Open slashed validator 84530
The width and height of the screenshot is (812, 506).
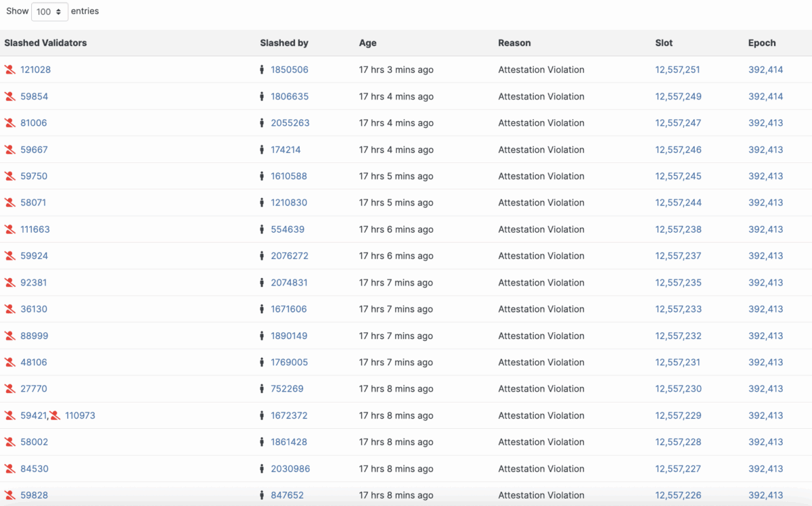35,468
